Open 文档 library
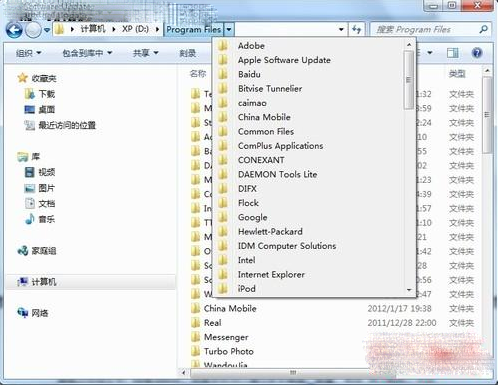This screenshot has width=498, height=385. tap(40, 204)
